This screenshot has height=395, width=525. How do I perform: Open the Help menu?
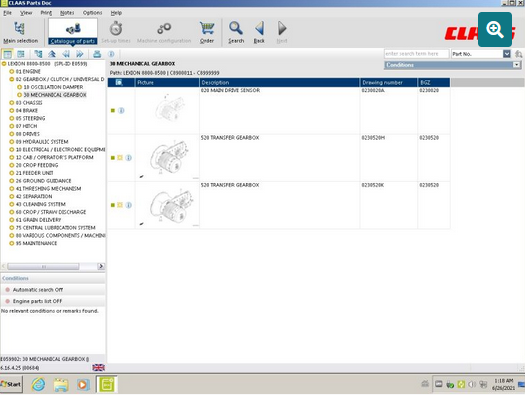116,13
